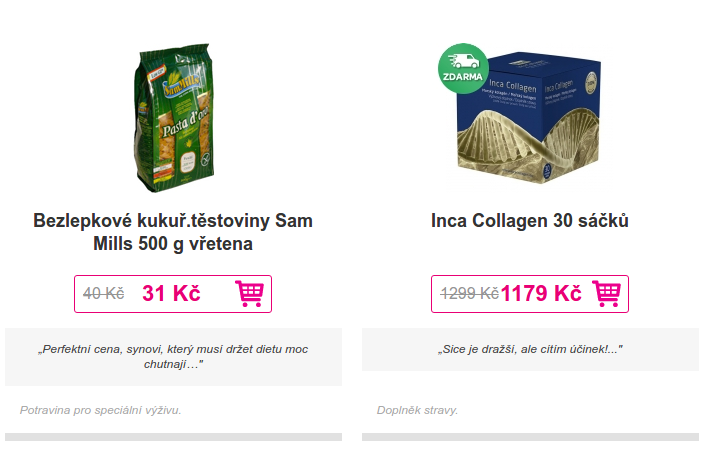Click the ZDARMA text on the green badge
Screen dimensions: 704x453
pos(463,77)
